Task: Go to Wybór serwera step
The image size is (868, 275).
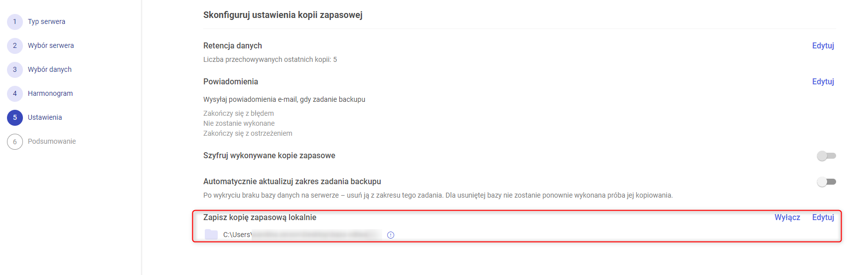Action: [x=51, y=46]
